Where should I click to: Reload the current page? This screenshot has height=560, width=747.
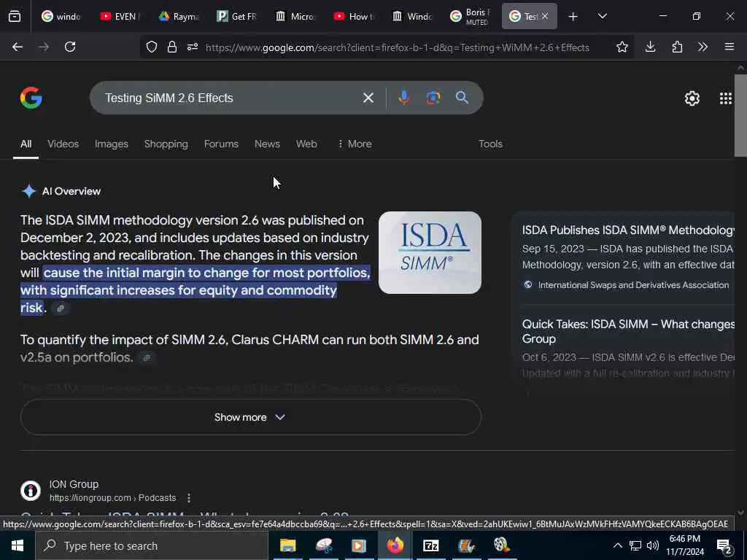pyautogui.click(x=70, y=47)
